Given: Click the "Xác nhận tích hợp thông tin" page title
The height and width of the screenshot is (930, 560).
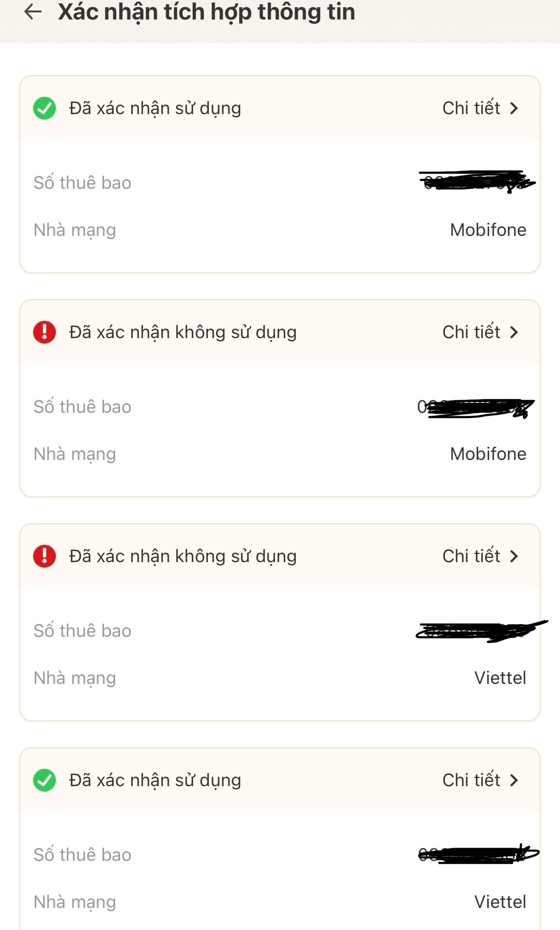Looking at the screenshot, I should point(206,12).
